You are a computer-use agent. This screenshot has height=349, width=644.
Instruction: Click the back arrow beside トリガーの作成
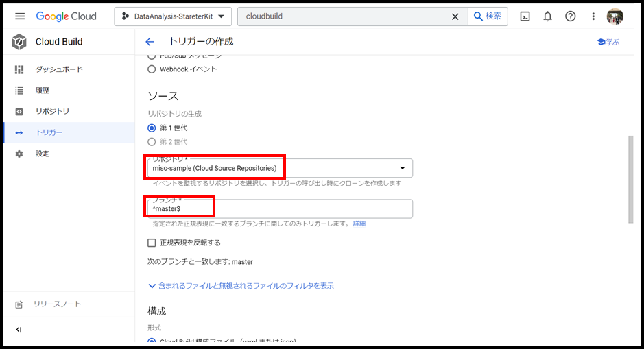pos(150,42)
